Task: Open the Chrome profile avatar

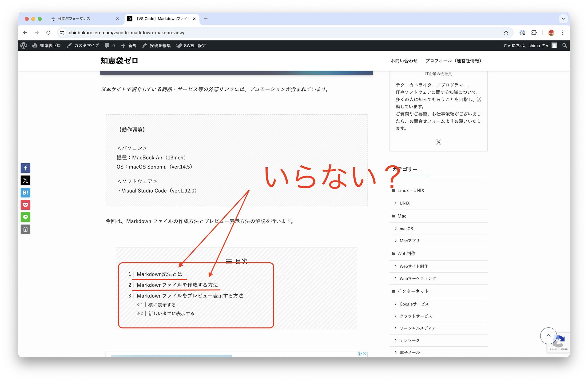Action: click(x=551, y=33)
